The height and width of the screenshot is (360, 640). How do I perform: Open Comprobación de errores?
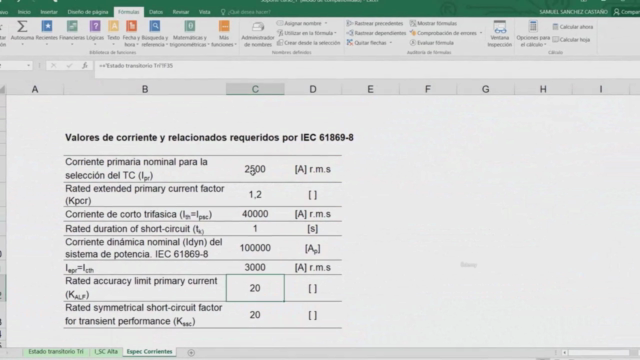tap(443, 33)
